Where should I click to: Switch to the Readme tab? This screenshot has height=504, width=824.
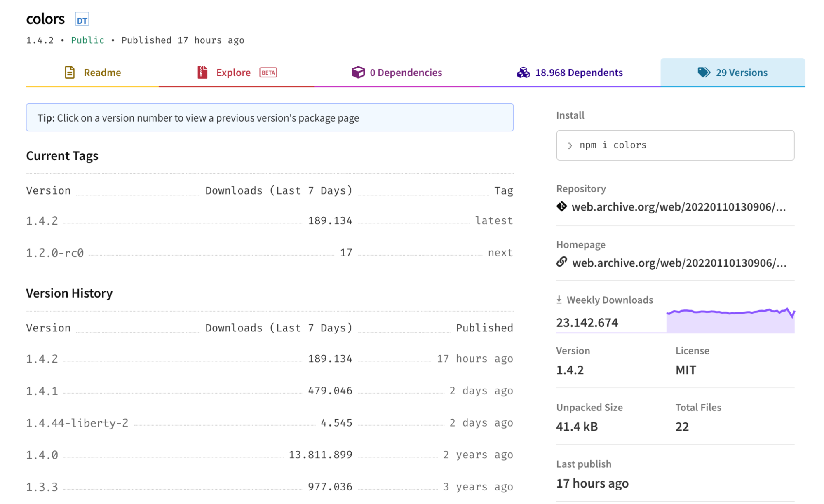coord(102,72)
